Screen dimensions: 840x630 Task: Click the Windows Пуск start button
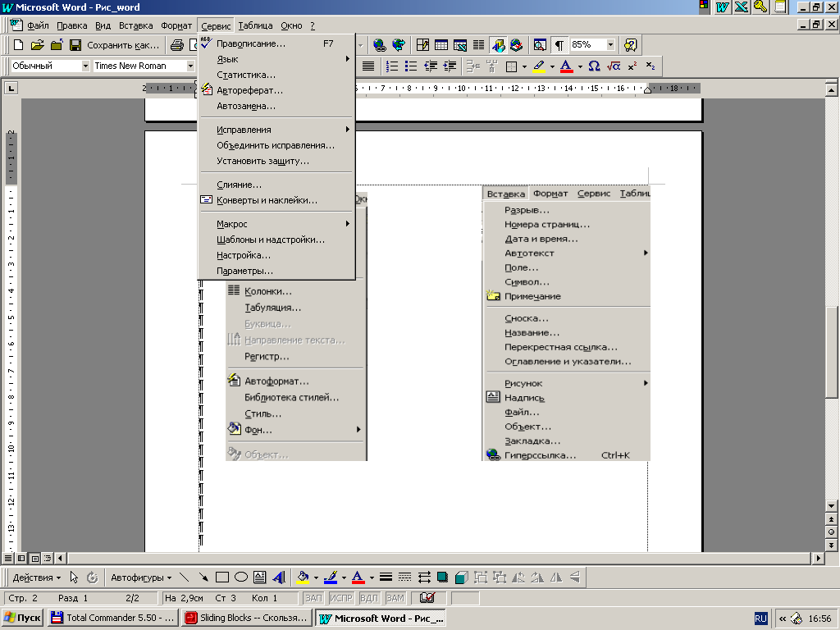coord(22,618)
